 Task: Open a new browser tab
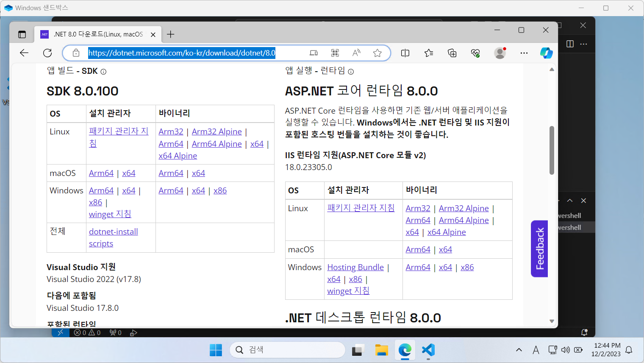point(171,34)
